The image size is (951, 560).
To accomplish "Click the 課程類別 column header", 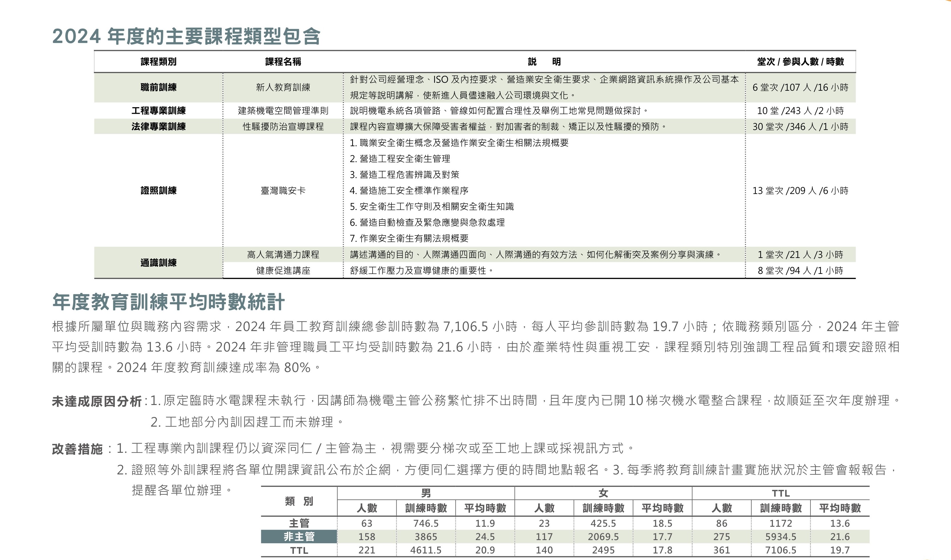I will coord(158,61).
